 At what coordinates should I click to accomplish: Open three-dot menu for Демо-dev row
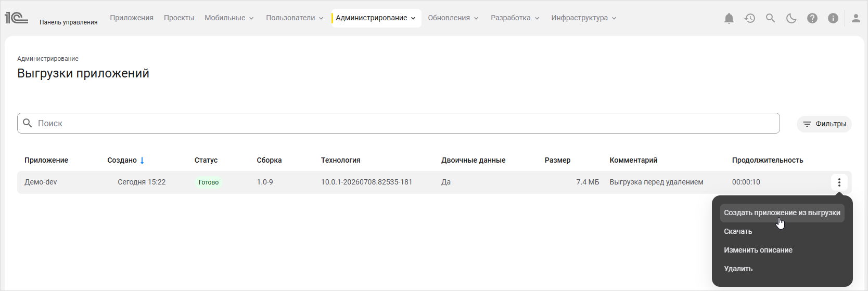(839, 182)
